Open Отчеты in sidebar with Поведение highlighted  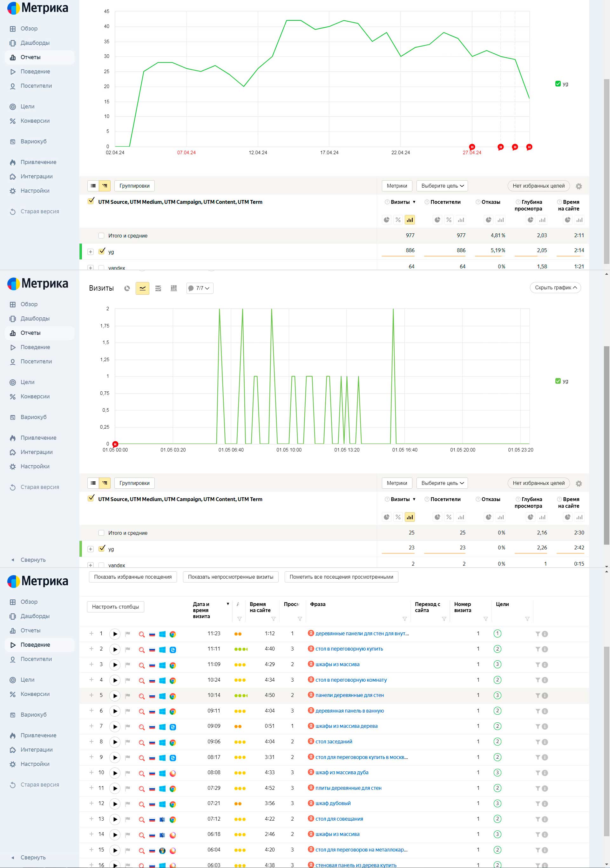coord(30,630)
